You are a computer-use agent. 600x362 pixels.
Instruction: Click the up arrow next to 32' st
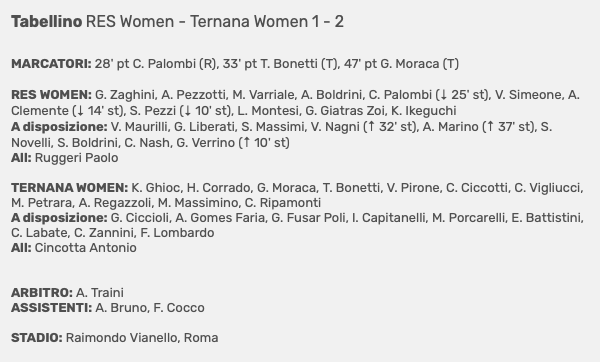click(x=371, y=127)
